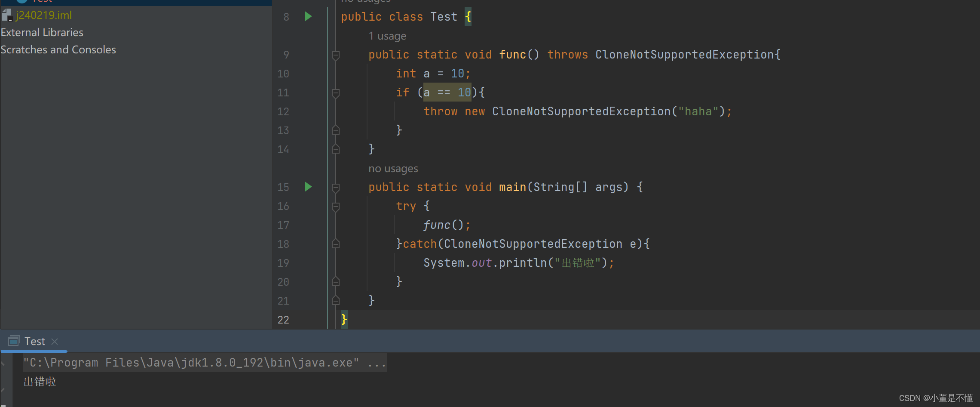Collapse the try block at line 16
The image size is (980, 407).
(336, 207)
